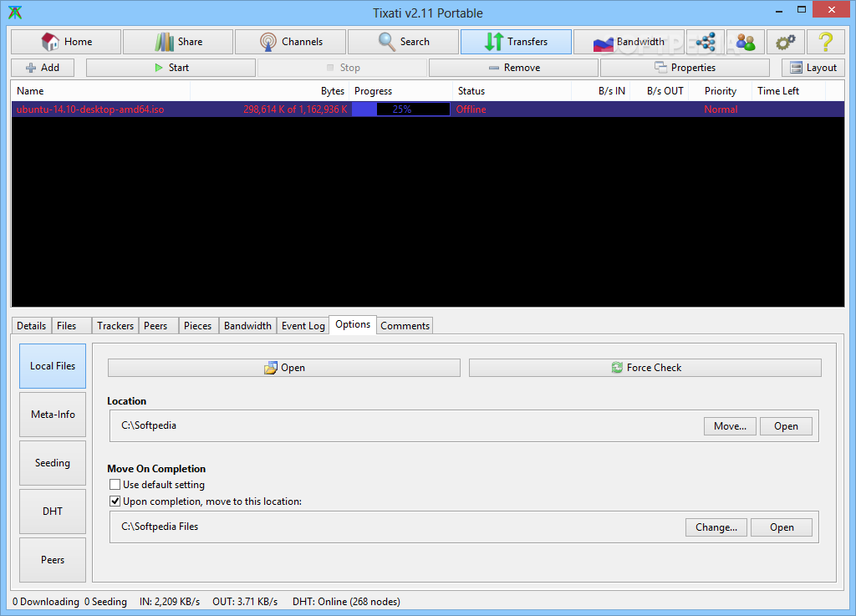The width and height of the screenshot is (856, 616).
Task: Sort by Time Left column header
Action: (x=789, y=91)
